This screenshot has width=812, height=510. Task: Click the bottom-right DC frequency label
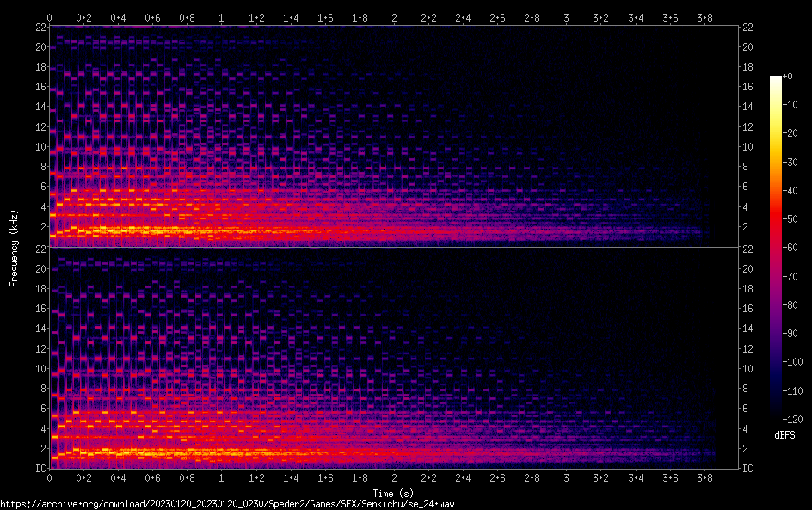pyautogui.click(x=748, y=469)
